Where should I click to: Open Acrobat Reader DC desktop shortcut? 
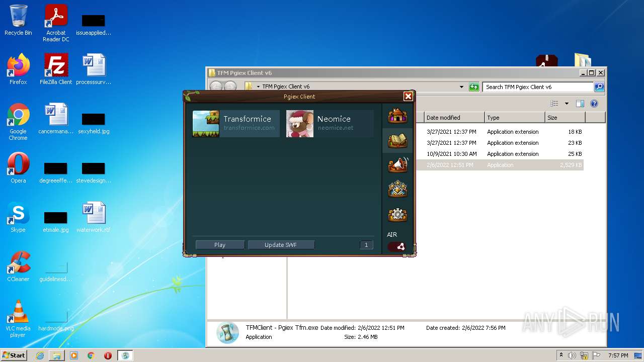pos(56,24)
